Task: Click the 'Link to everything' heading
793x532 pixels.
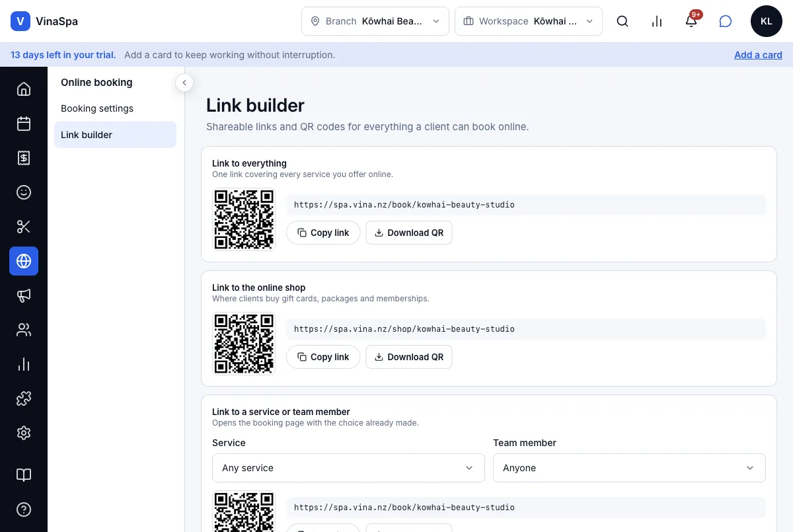Action: pyautogui.click(x=249, y=163)
